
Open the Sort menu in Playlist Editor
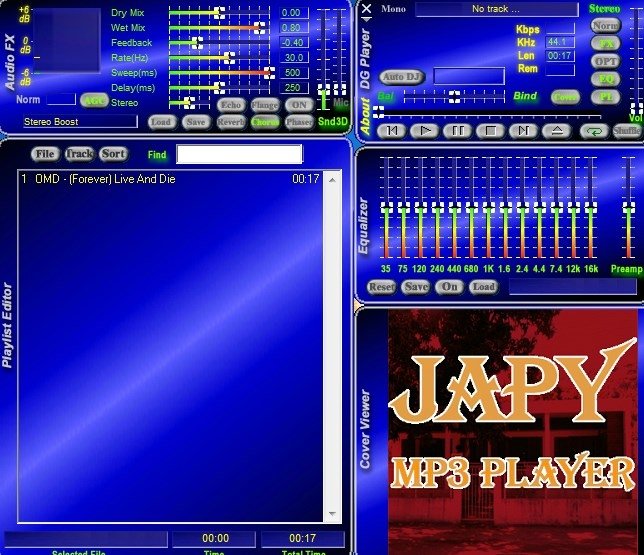[113, 154]
